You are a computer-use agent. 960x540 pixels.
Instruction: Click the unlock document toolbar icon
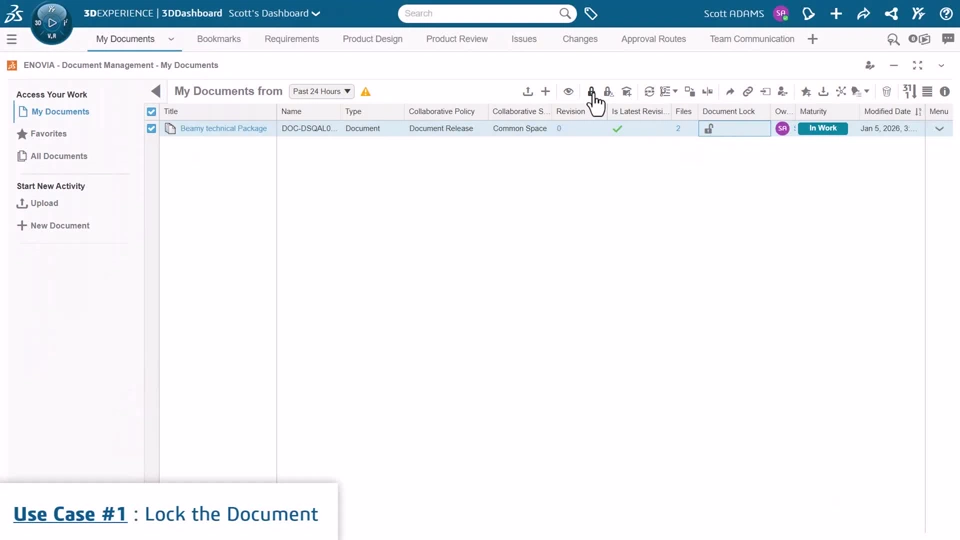pyautogui.click(x=608, y=91)
